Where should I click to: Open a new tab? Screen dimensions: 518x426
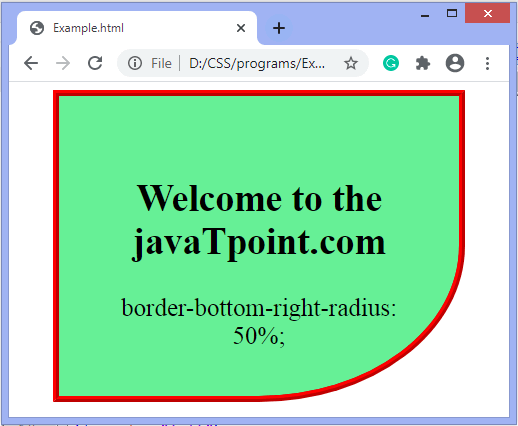pyautogui.click(x=279, y=28)
